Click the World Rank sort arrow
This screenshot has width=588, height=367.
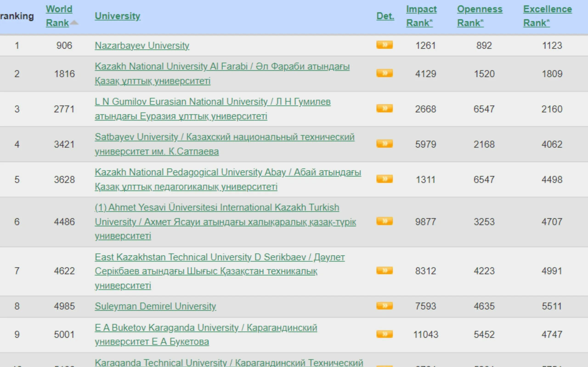(74, 23)
